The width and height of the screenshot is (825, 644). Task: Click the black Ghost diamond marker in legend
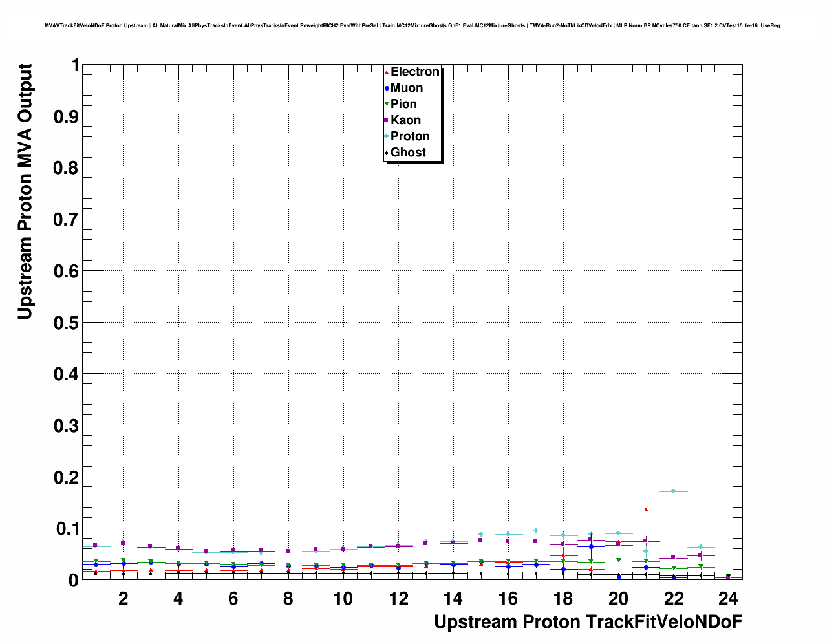(387, 153)
